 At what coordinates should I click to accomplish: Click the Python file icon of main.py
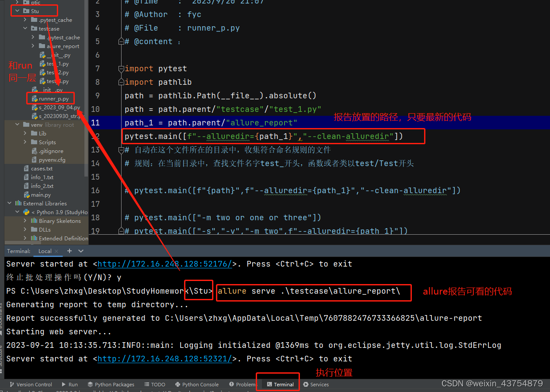27,194
